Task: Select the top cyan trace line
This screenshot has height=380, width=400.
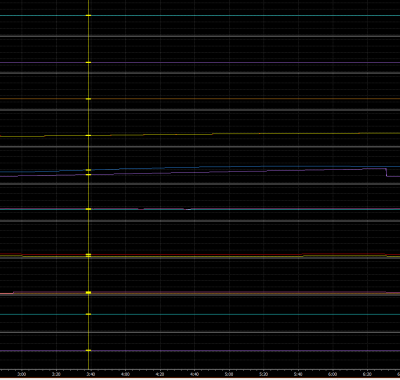Action: (x=200, y=16)
